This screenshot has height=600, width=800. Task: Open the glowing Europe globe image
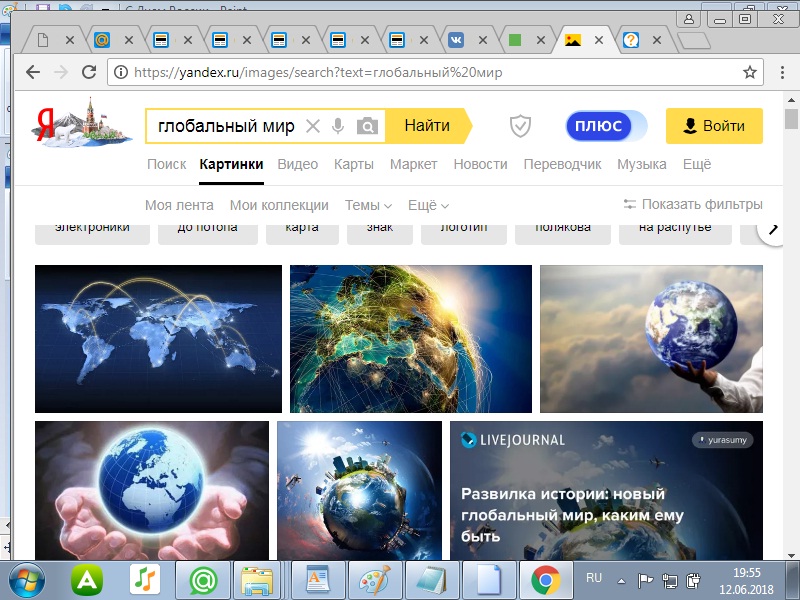[x=411, y=339]
